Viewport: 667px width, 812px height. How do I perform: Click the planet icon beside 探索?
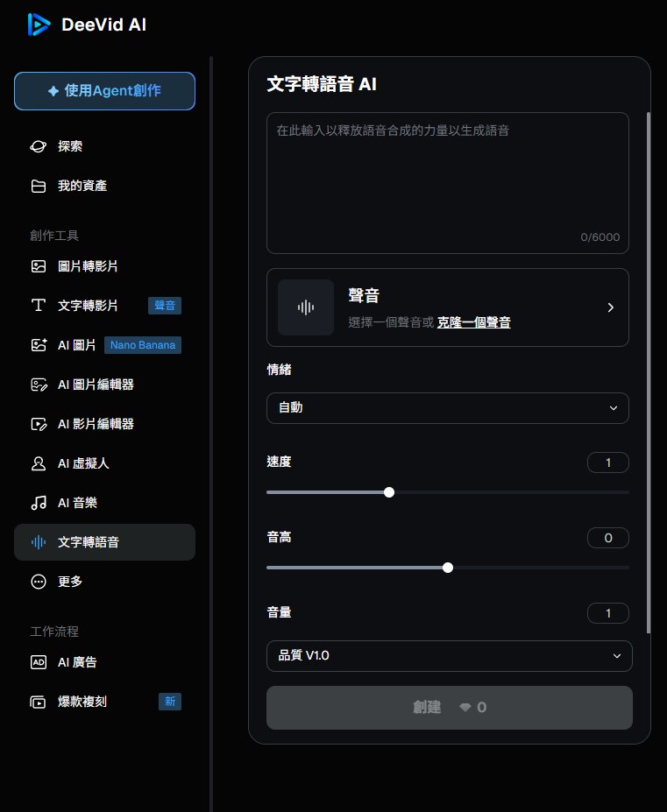(x=39, y=146)
